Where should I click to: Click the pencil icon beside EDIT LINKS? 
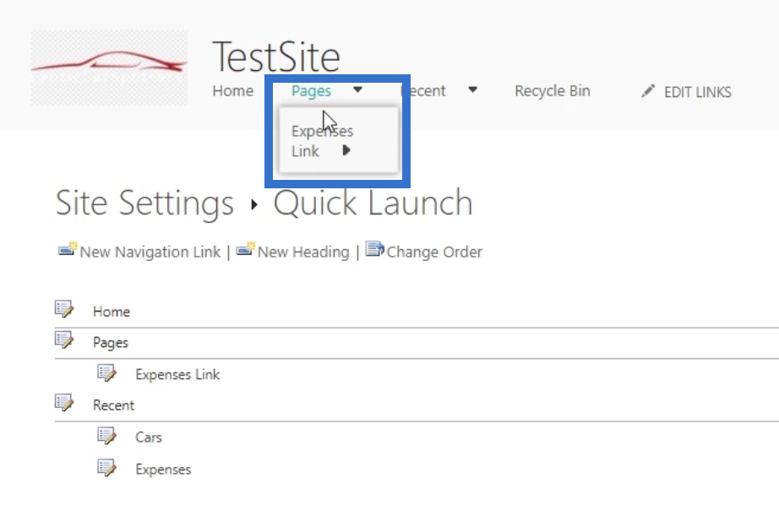pos(648,91)
